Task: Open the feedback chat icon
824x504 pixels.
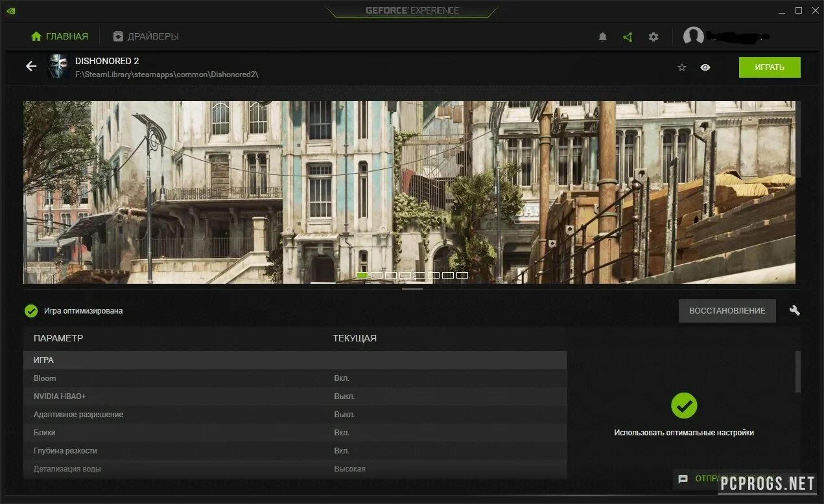Action: tap(683, 479)
